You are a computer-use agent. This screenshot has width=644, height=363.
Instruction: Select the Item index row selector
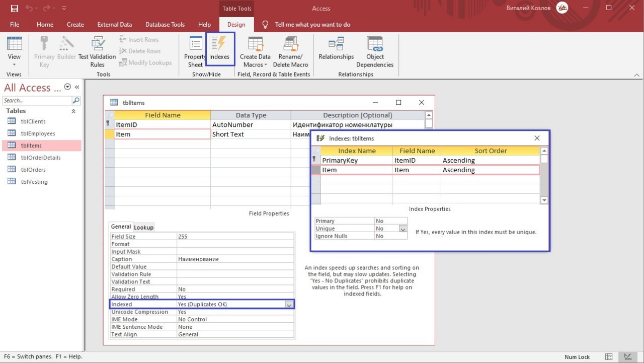tap(316, 170)
